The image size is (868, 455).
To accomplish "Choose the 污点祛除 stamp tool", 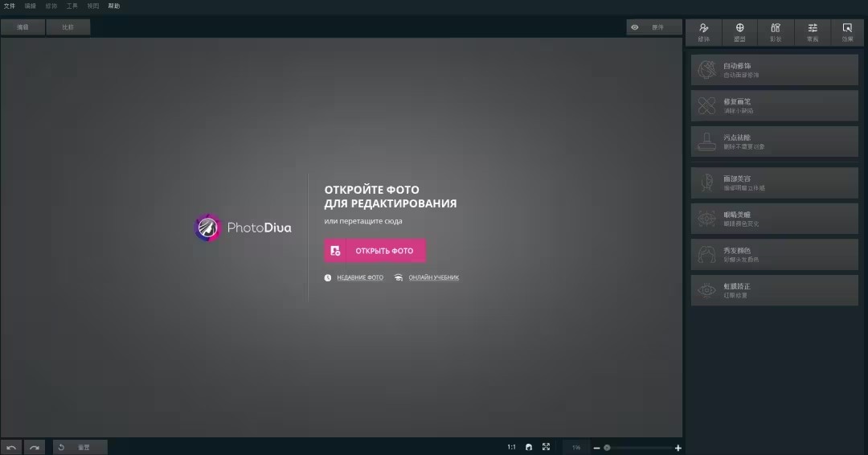I will 774,141.
